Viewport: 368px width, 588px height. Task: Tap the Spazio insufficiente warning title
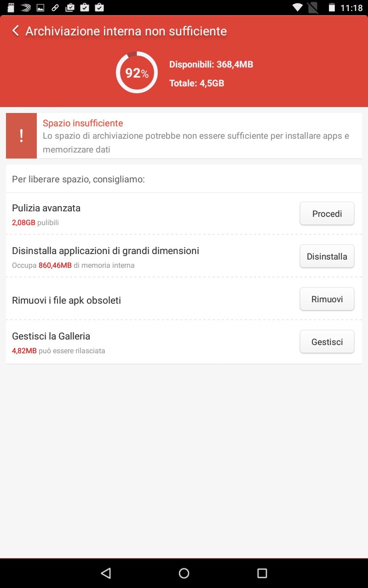pyautogui.click(x=83, y=123)
